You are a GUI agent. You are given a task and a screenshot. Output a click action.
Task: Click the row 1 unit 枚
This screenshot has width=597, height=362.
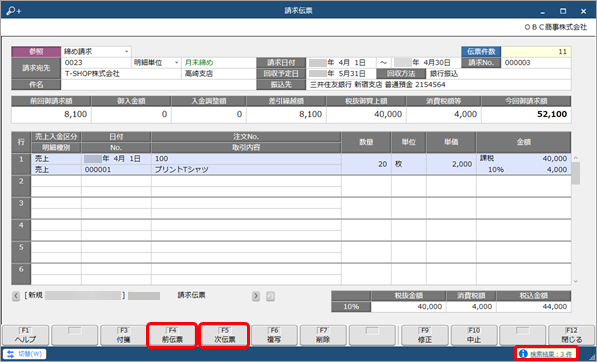pos(398,164)
